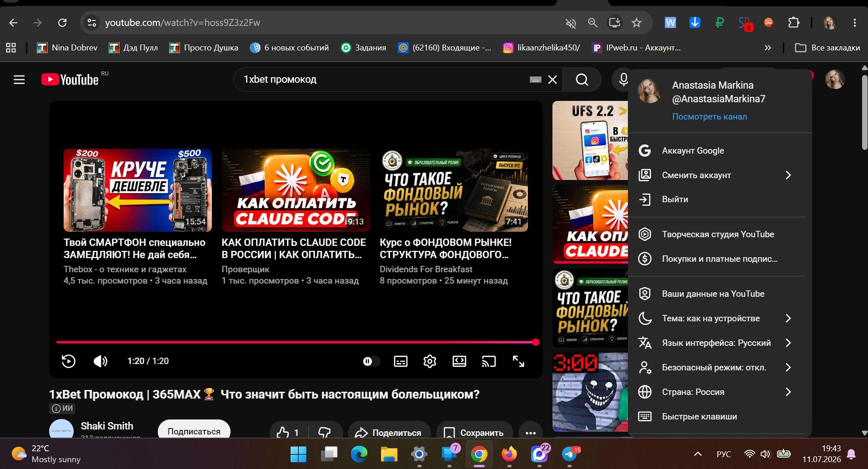
Task: Reload the page
Action: tap(62, 23)
